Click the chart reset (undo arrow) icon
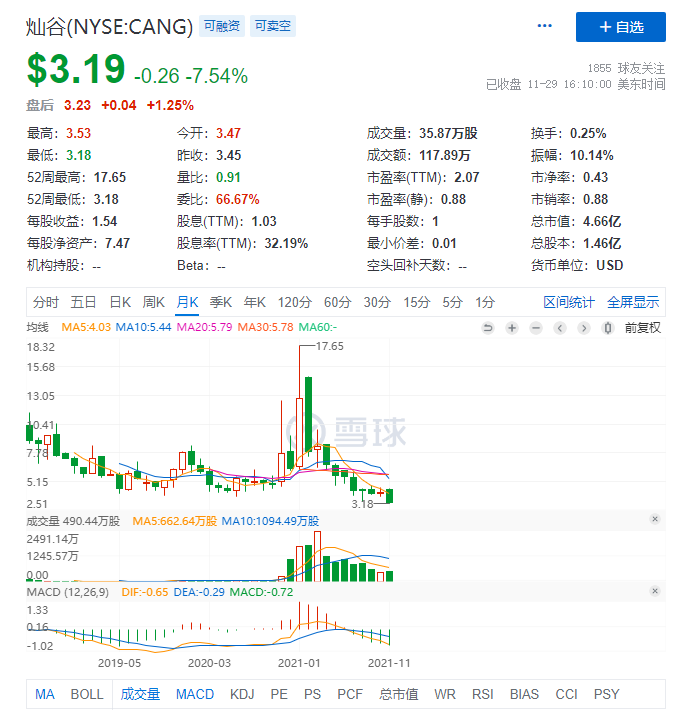 click(488, 327)
